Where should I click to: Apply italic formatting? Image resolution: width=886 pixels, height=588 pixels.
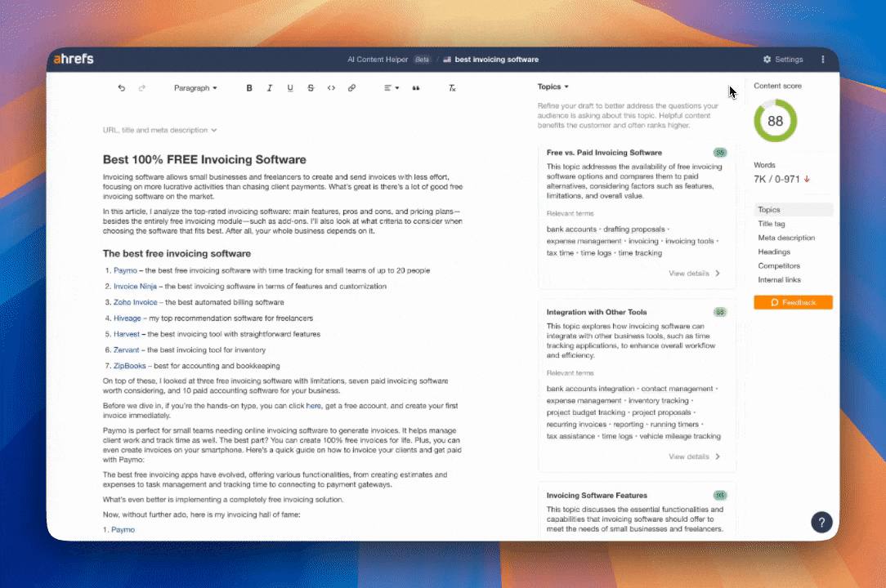coord(270,87)
